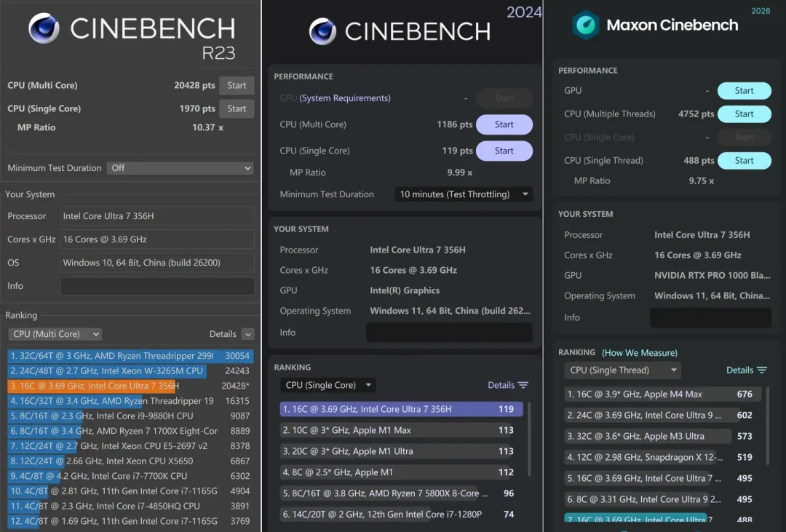Open ranking CPU (Single Core) dropdown in 2024

[327, 385]
